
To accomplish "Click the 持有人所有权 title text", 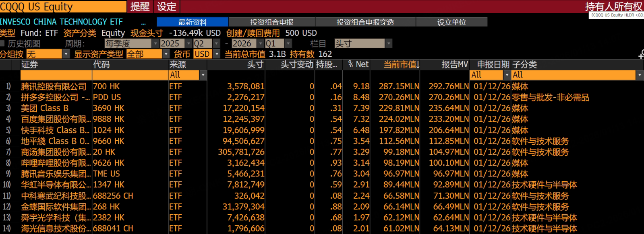I will pos(614,6).
